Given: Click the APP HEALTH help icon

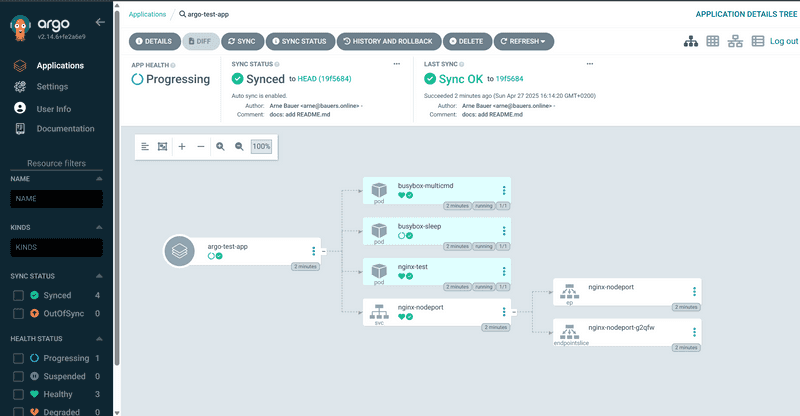Looking at the screenshot, I should 173,65.
